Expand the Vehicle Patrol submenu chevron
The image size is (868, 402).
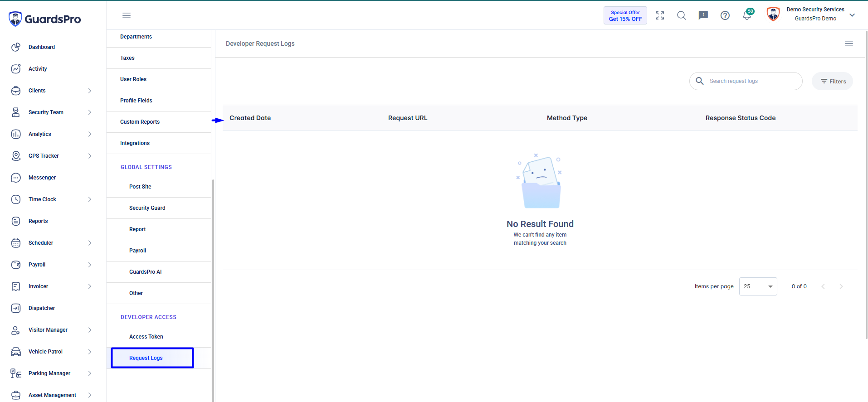point(90,352)
